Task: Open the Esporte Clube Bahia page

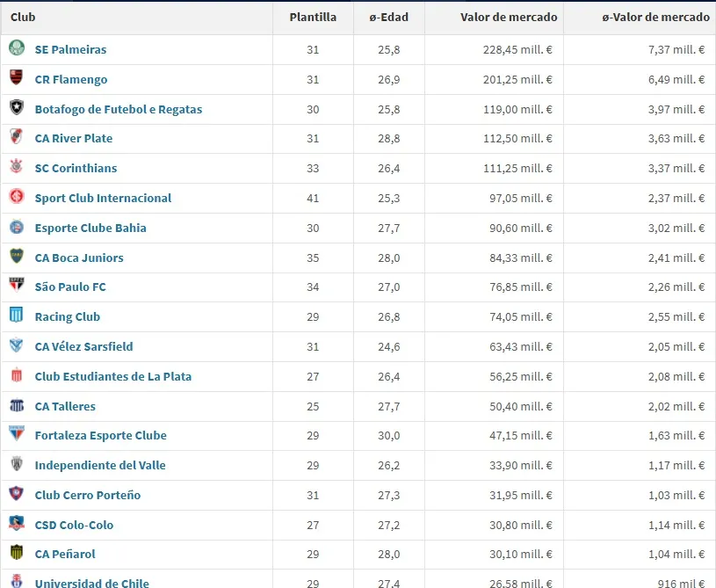Action: [x=90, y=228]
